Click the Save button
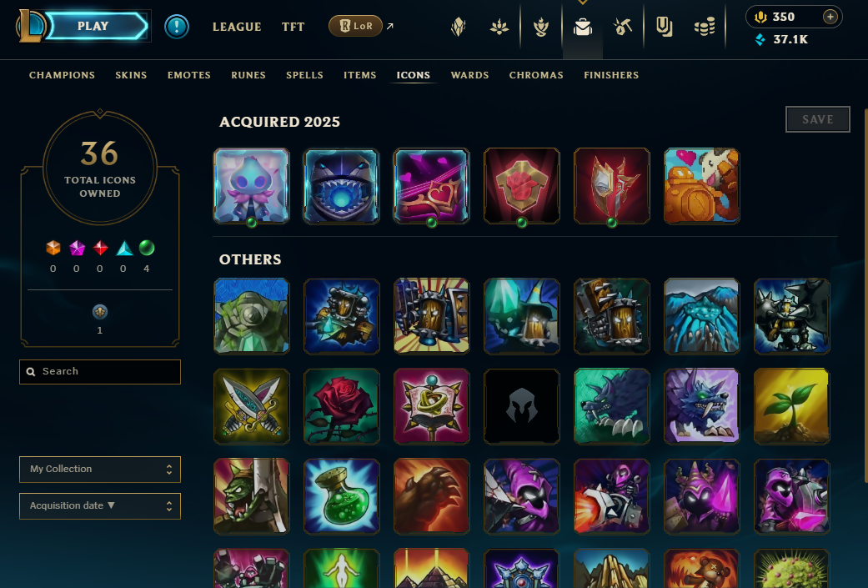 tap(818, 119)
